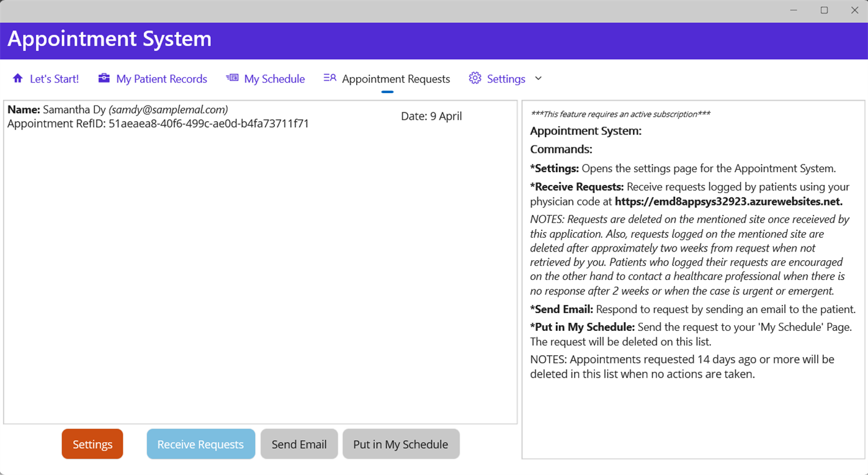Expand the chevron next to Settings
Screen dimensions: 868x475
[x=538, y=78]
